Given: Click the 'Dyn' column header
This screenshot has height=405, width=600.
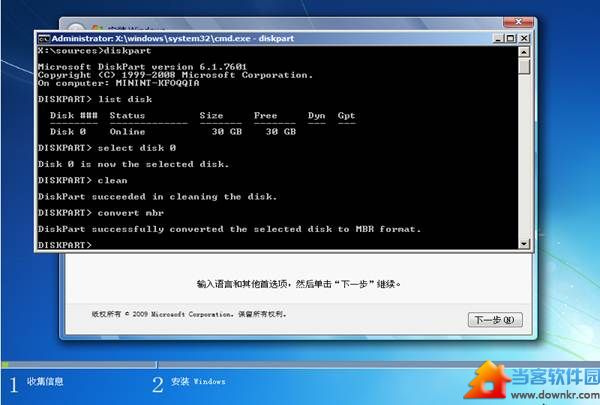Looking at the screenshot, I should tap(316, 116).
